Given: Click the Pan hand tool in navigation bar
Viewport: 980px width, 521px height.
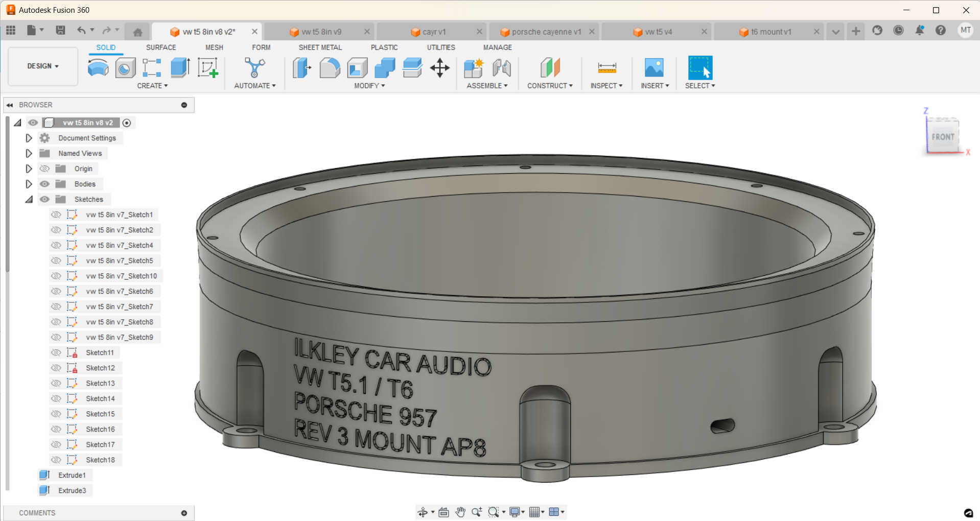Looking at the screenshot, I should pyautogui.click(x=460, y=512).
